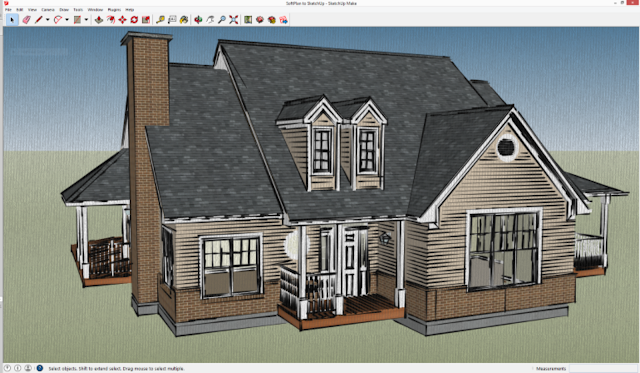Image resolution: width=640 pixels, height=373 pixels.
Task: Open the Camera menu
Action: 48,9
